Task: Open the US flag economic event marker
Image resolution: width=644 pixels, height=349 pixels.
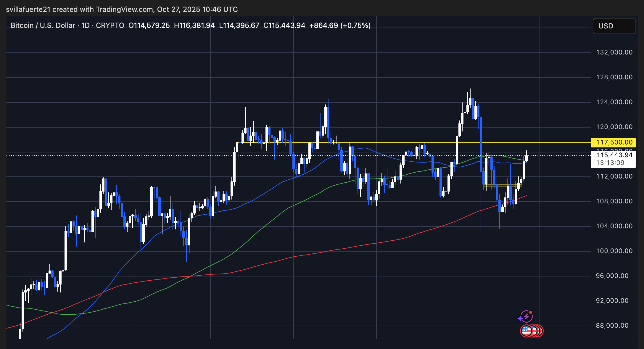Action: click(x=526, y=331)
